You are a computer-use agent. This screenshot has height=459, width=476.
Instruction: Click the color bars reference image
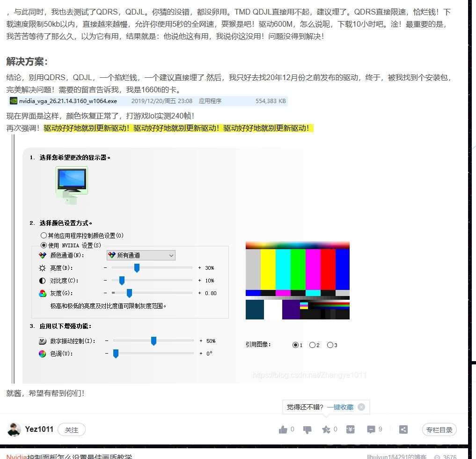tap(298, 281)
